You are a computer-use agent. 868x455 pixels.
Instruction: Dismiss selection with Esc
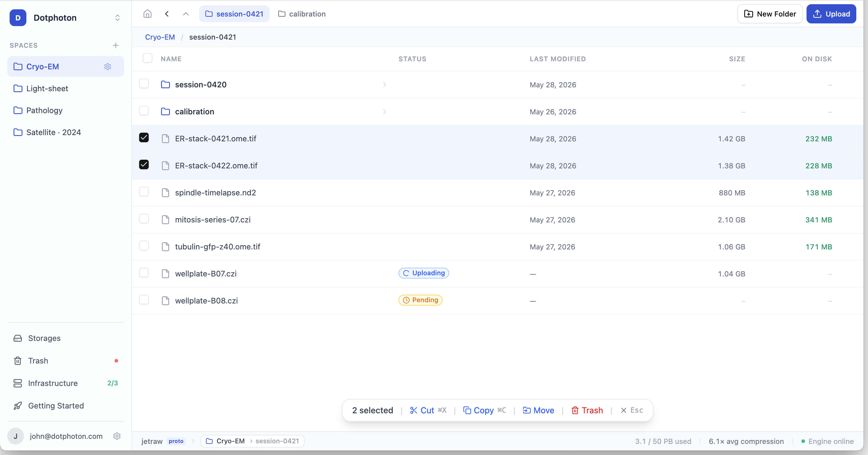[632, 410]
